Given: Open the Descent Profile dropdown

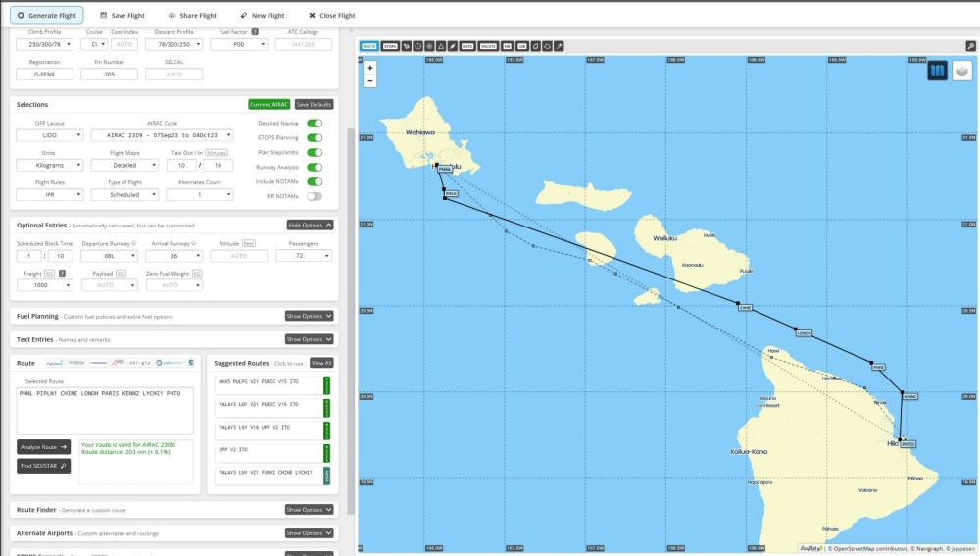Looking at the screenshot, I should 173,44.
